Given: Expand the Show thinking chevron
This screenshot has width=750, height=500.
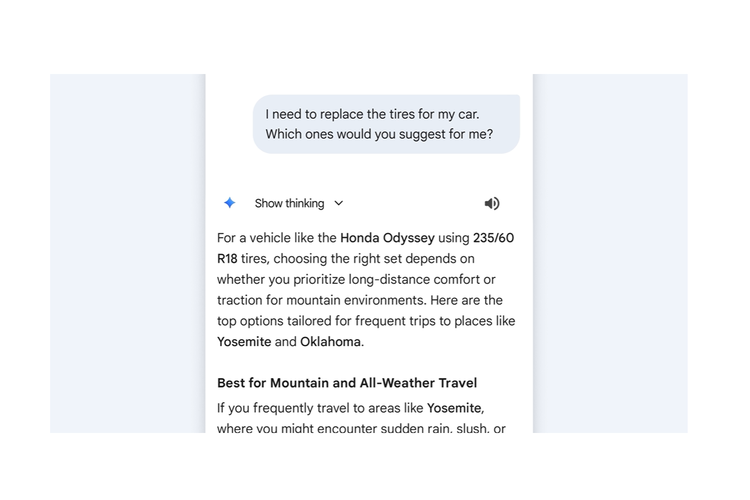Looking at the screenshot, I should pos(339,203).
